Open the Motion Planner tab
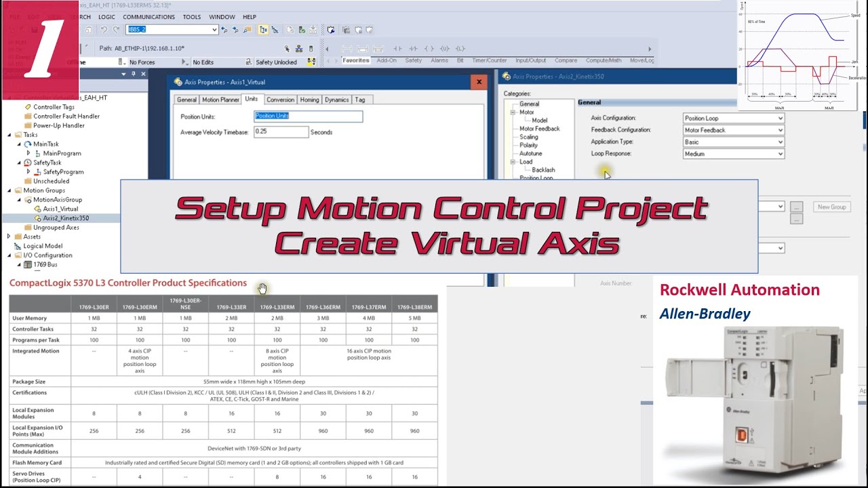 [x=220, y=100]
